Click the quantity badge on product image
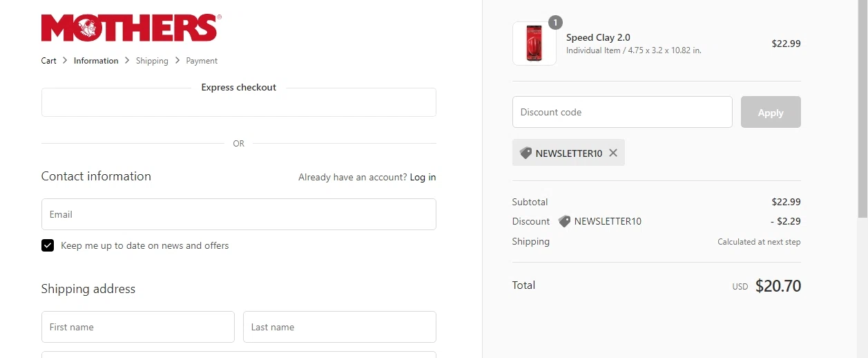868x358 pixels. (555, 23)
